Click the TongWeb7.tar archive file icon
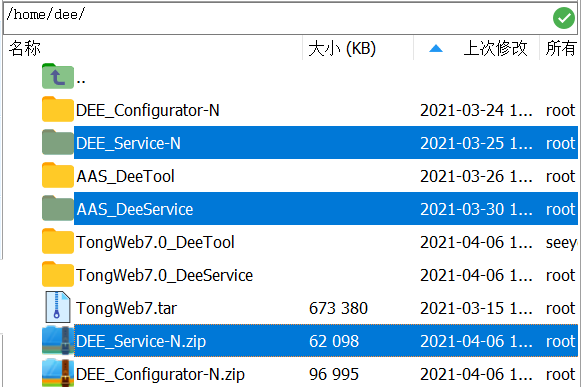The image size is (584, 387). (58, 307)
